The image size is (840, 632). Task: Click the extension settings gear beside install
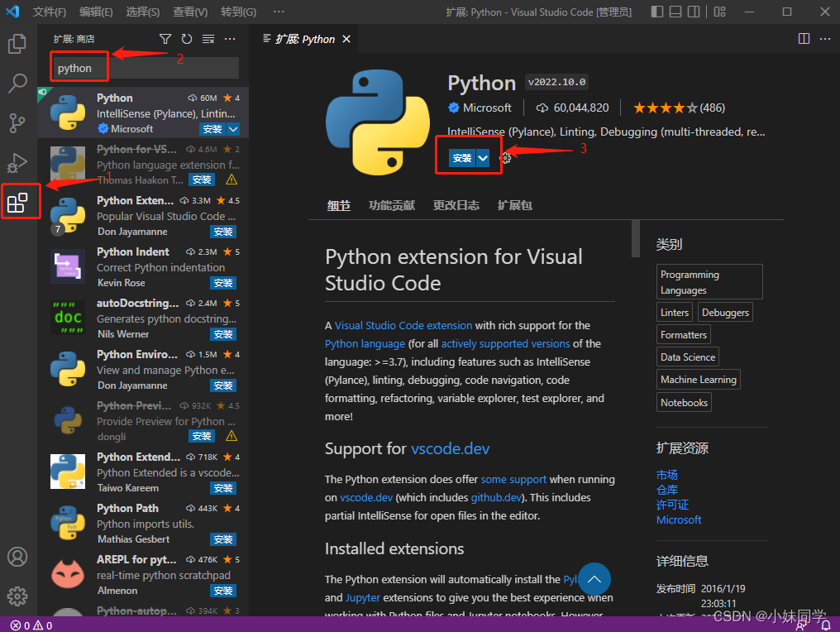point(506,158)
